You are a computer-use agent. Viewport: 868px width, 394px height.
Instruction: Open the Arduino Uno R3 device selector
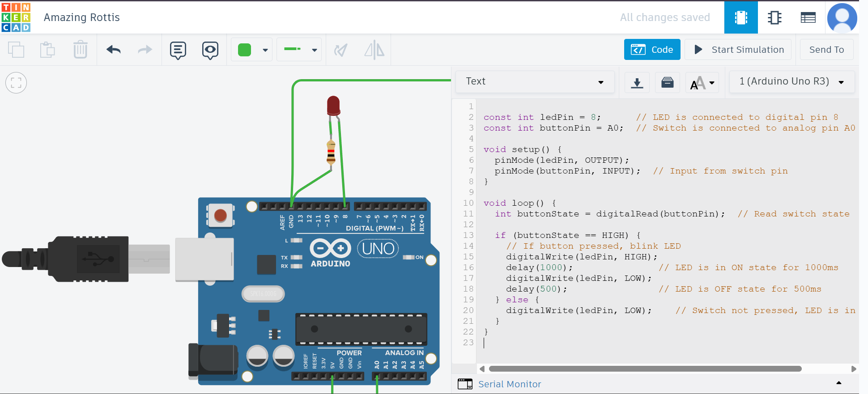point(791,81)
